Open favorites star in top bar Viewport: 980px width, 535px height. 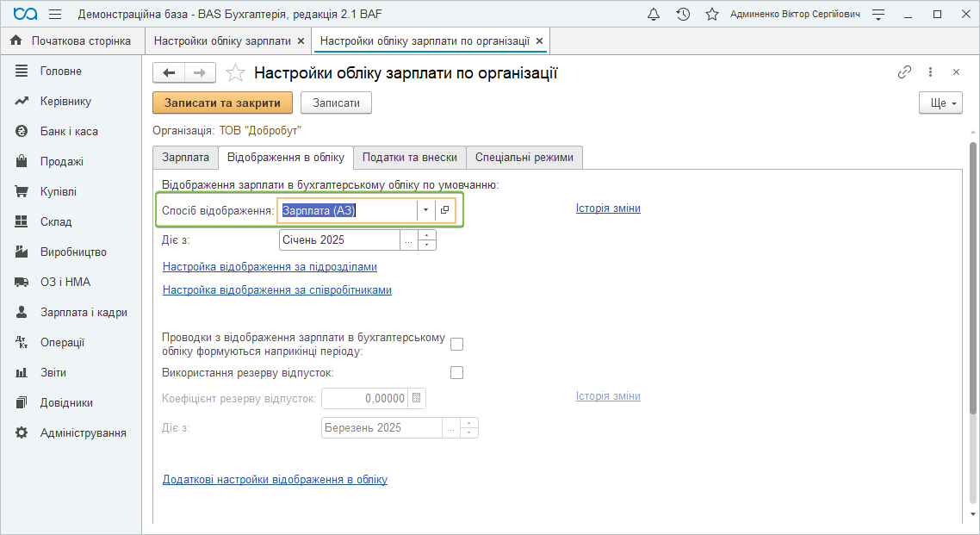coord(711,15)
